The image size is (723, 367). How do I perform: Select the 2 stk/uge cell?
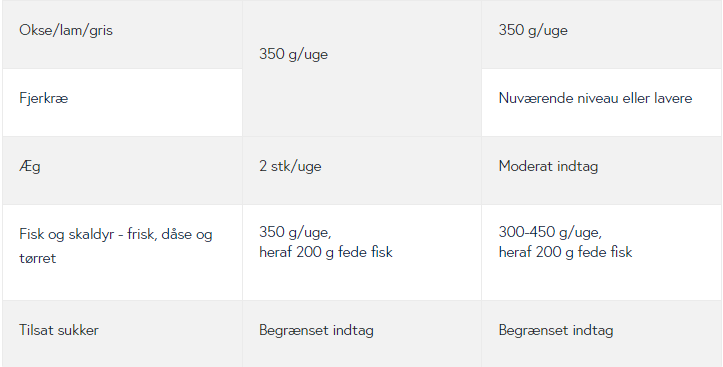pyautogui.click(x=362, y=171)
